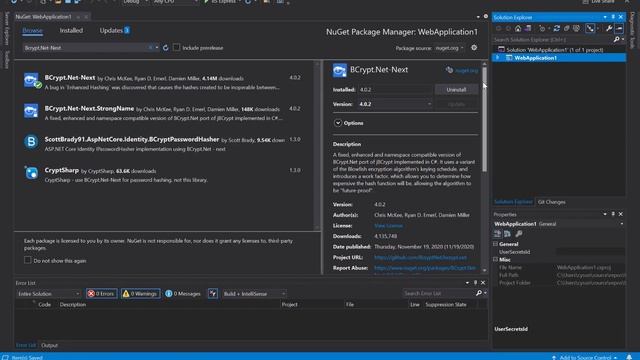Select the BCrypt.Net-Next package row

tap(165, 82)
